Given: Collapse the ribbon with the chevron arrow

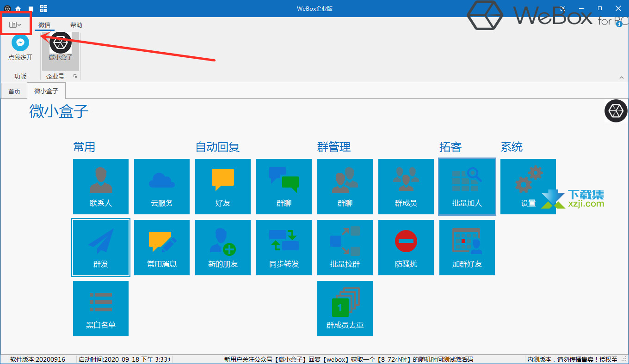Looking at the screenshot, I should pos(621,77).
